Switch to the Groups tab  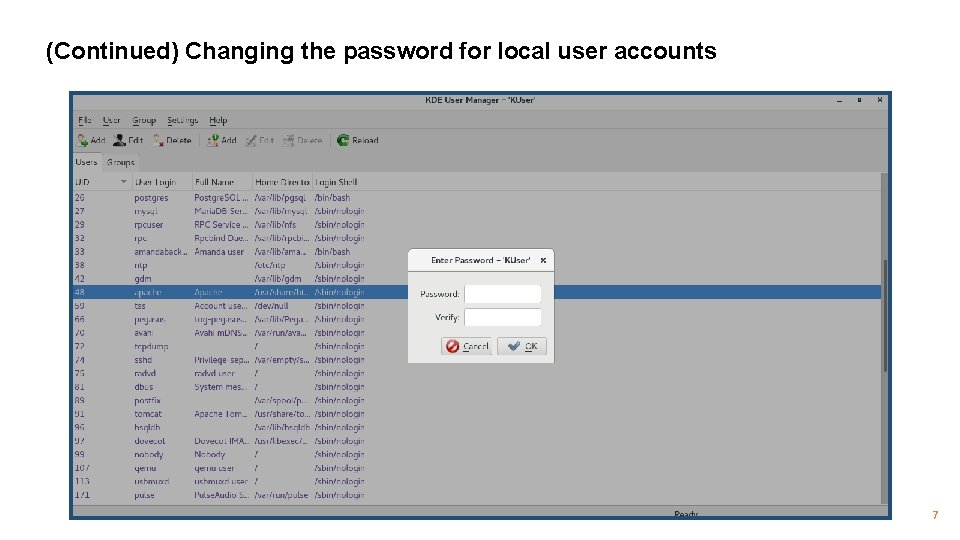coord(121,162)
